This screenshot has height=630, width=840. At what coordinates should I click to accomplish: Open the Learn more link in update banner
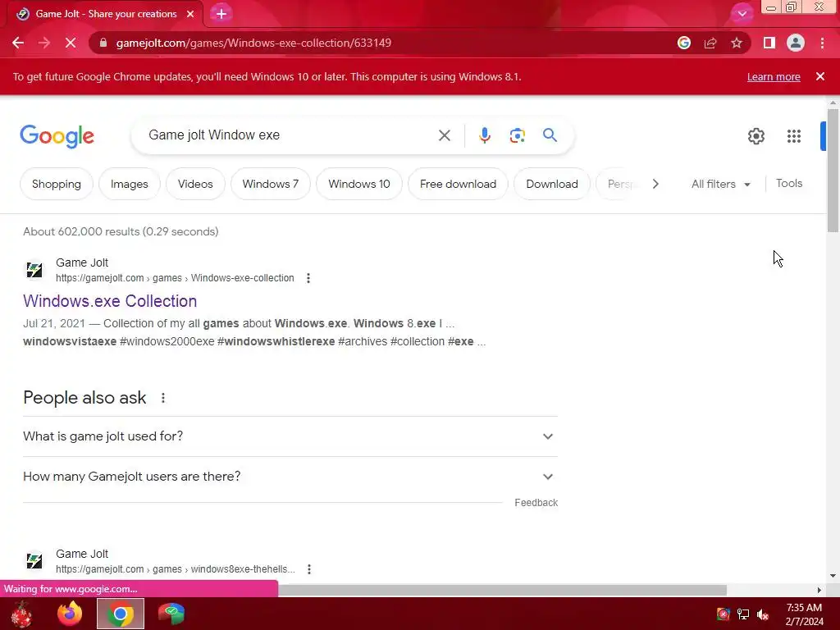tap(774, 76)
